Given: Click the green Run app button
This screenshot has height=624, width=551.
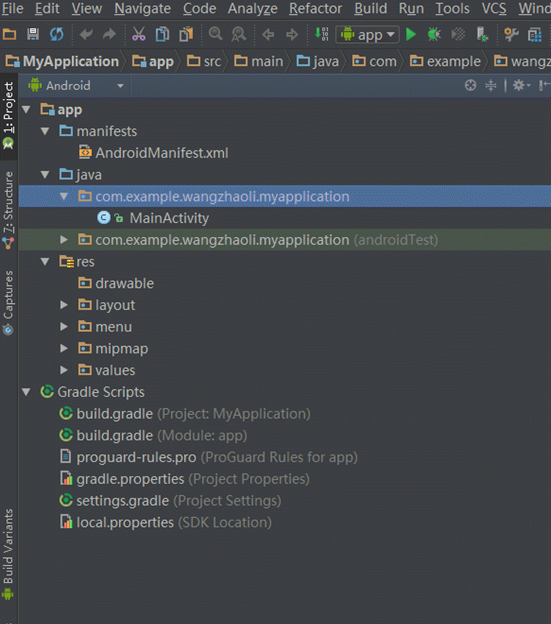Looking at the screenshot, I should pyautogui.click(x=411, y=34).
